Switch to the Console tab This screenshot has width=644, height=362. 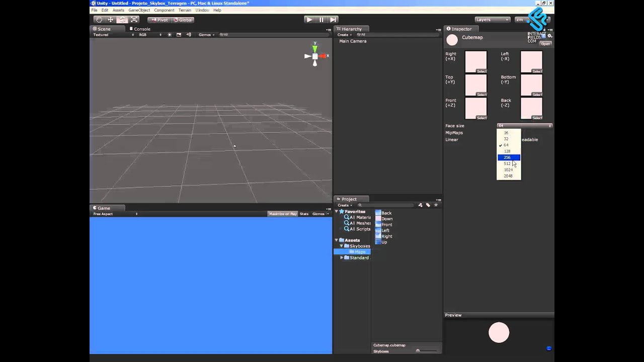pos(140,29)
